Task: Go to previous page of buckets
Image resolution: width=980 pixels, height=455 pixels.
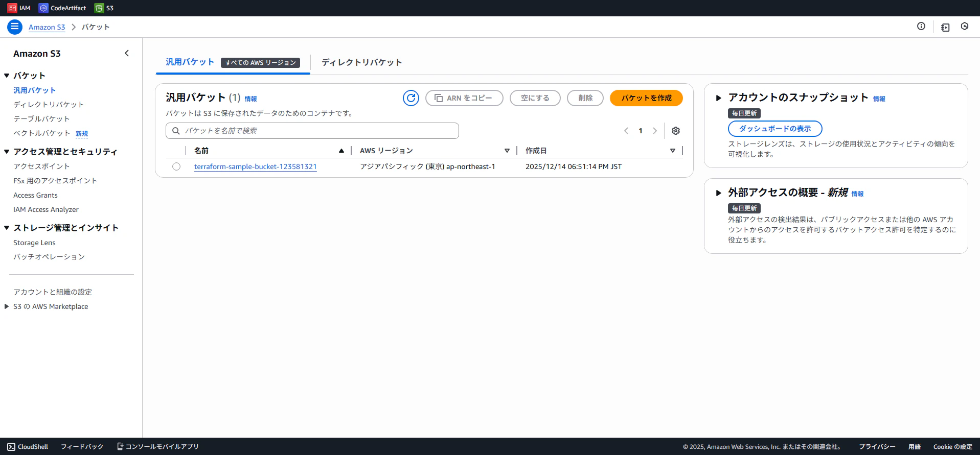Action: tap(626, 131)
